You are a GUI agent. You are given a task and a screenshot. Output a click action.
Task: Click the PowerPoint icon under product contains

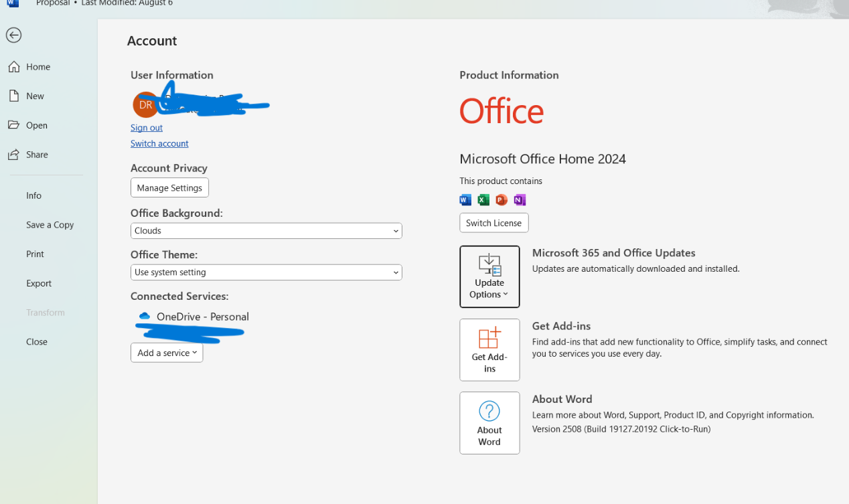[x=501, y=199]
